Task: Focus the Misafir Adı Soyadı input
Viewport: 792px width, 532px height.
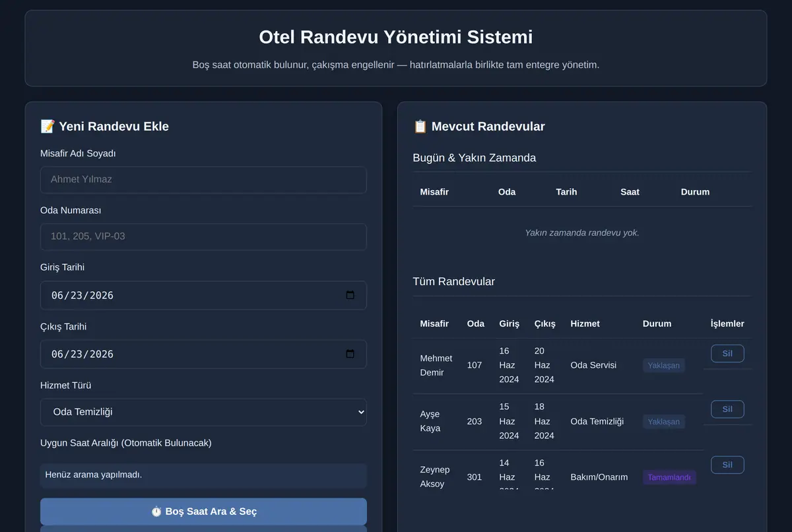Action: (203, 180)
